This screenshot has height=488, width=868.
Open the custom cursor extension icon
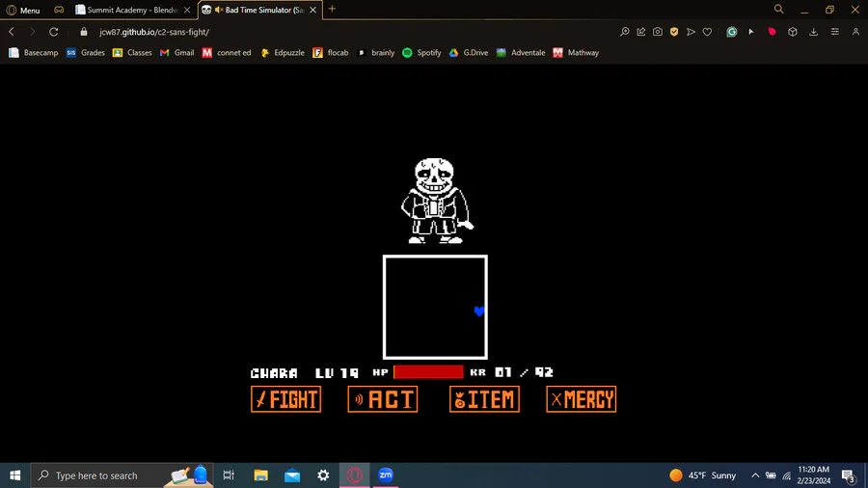[x=751, y=32]
